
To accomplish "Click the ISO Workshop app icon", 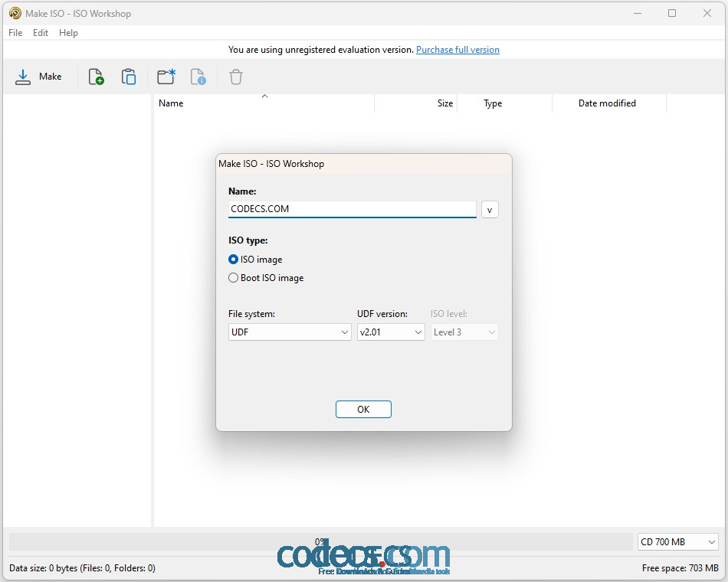I will pos(15,13).
